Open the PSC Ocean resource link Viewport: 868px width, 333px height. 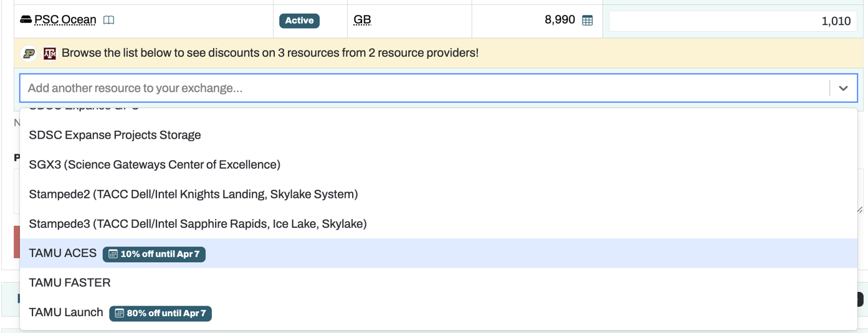click(x=65, y=20)
